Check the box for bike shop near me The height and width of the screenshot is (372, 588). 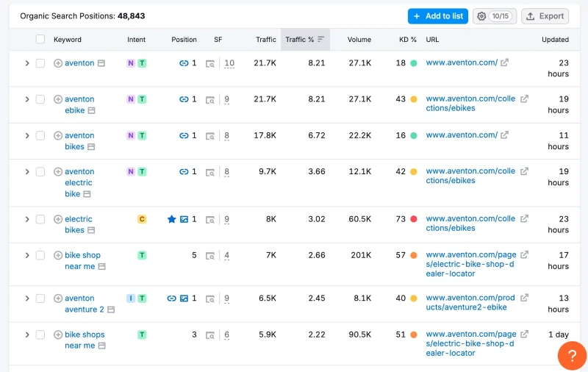pos(40,255)
